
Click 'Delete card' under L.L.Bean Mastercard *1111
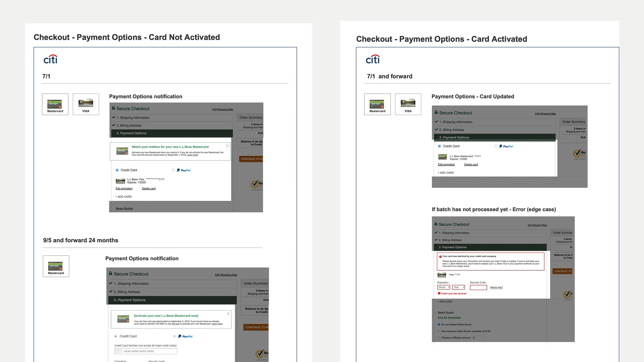[471, 165]
